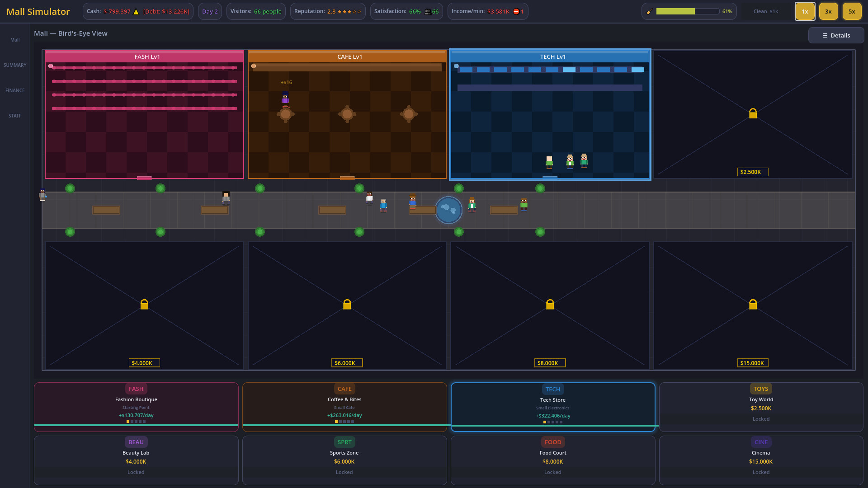The image size is (868, 488).
Task: Click the Mall Simulator title
Action: [38, 12]
